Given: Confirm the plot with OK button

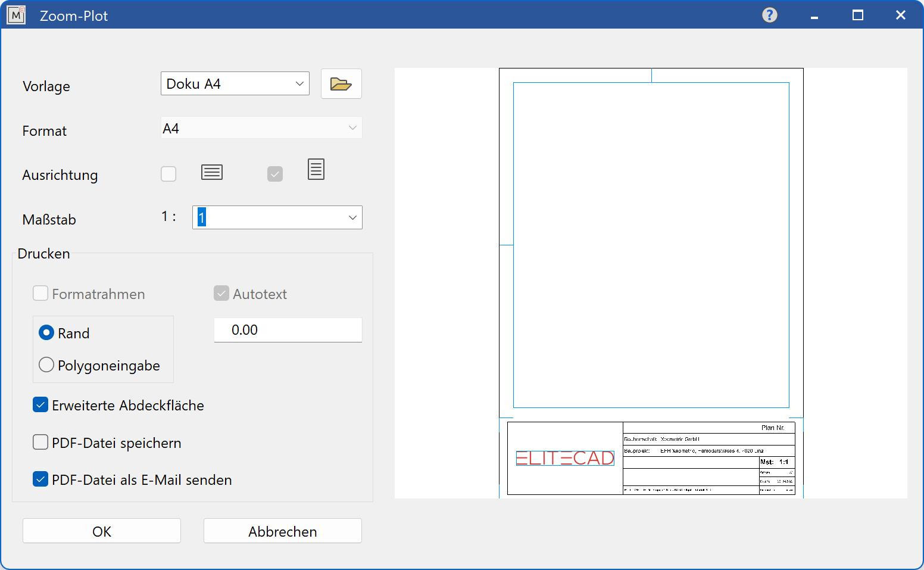Looking at the screenshot, I should point(102,531).
